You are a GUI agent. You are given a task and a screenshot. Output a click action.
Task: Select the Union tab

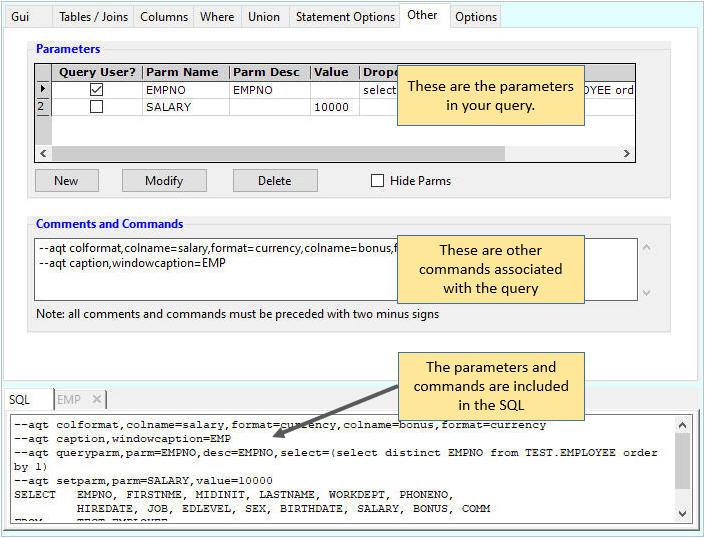click(x=264, y=17)
